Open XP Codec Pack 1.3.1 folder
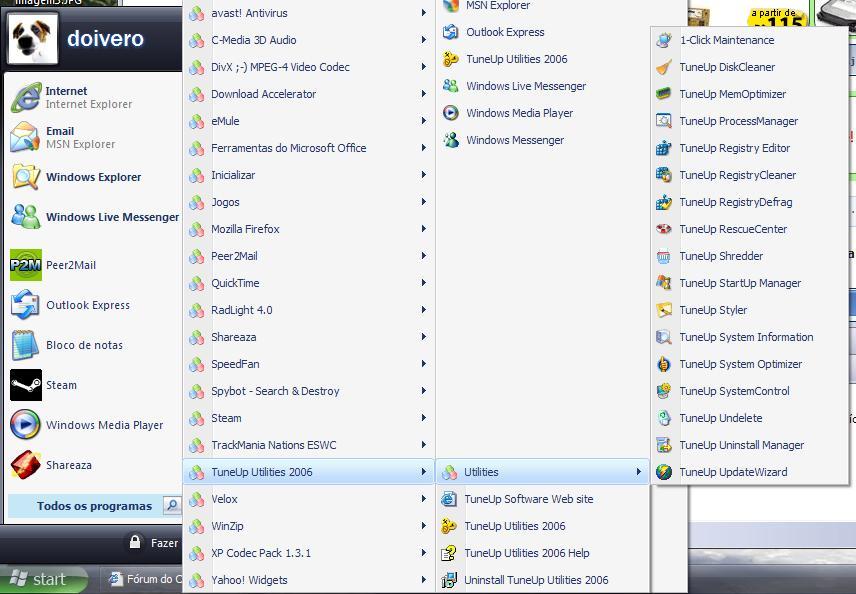856x594 pixels. (308, 553)
